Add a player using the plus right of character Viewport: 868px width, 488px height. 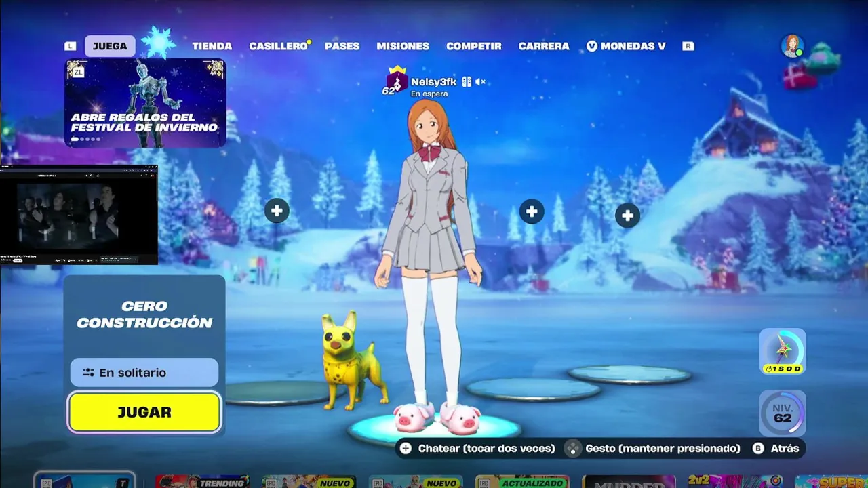click(532, 212)
